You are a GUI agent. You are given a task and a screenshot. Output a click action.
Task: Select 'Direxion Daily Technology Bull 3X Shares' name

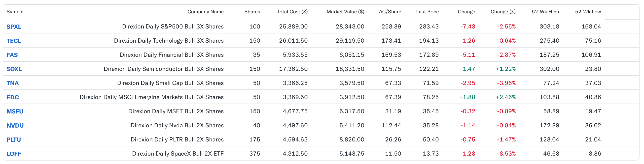pyautogui.click(x=169, y=41)
